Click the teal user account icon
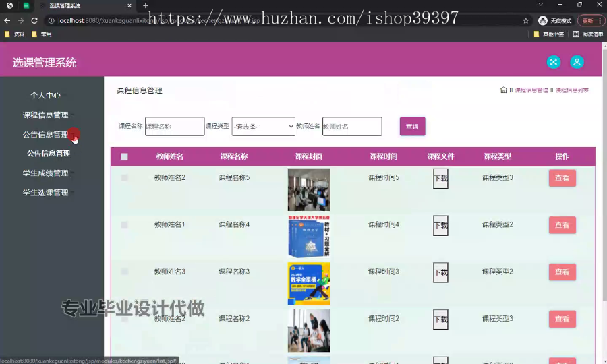Viewport: 607px width, 364px height. [577, 62]
